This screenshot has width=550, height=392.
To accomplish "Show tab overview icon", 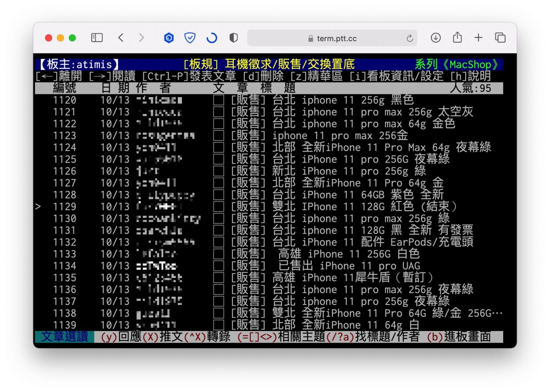I will click(x=500, y=38).
